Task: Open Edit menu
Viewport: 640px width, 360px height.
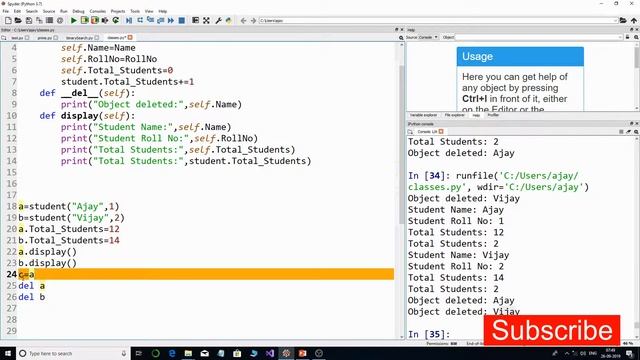Action: (x=17, y=11)
